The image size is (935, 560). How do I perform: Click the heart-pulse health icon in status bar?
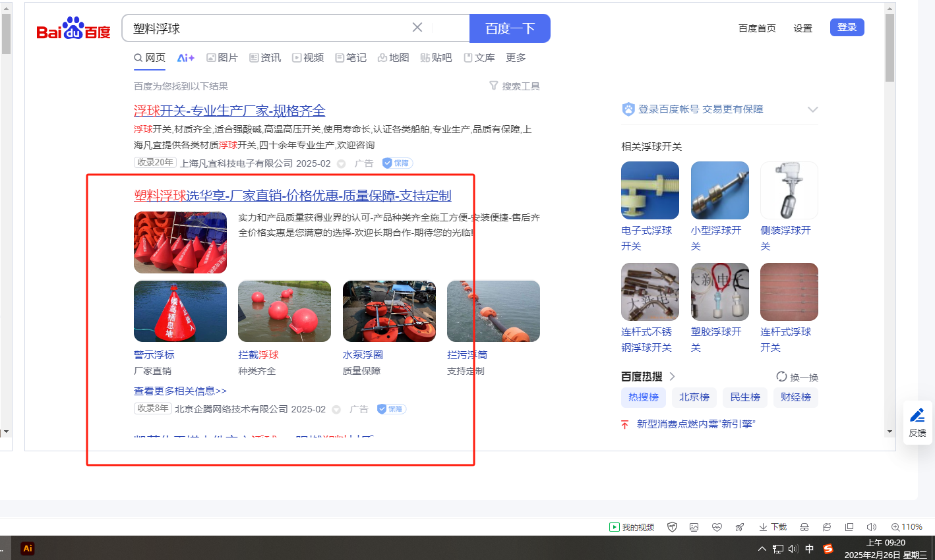coord(717,527)
